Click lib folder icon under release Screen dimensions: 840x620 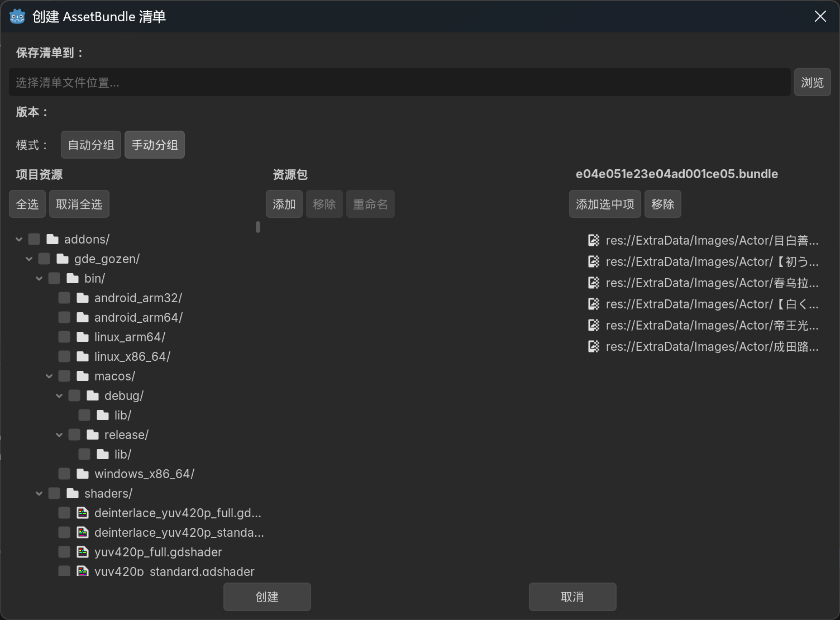point(103,455)
